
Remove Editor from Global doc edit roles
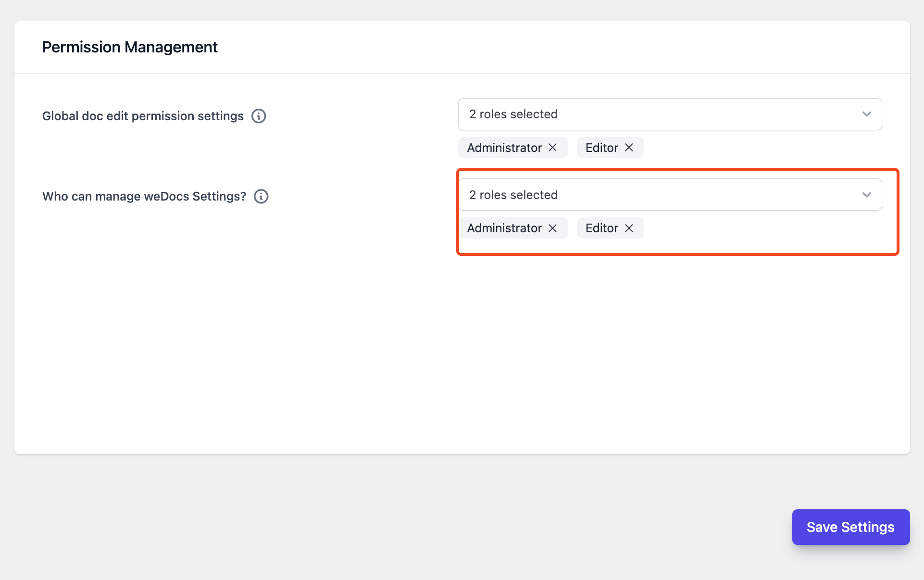pyautogui.click(x=629, y=148)
